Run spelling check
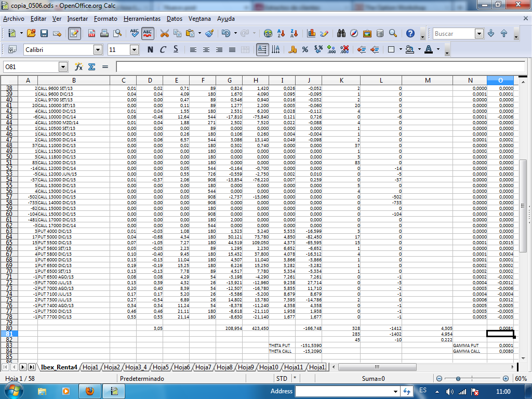 pyautogui.click(x=135, y=33)
